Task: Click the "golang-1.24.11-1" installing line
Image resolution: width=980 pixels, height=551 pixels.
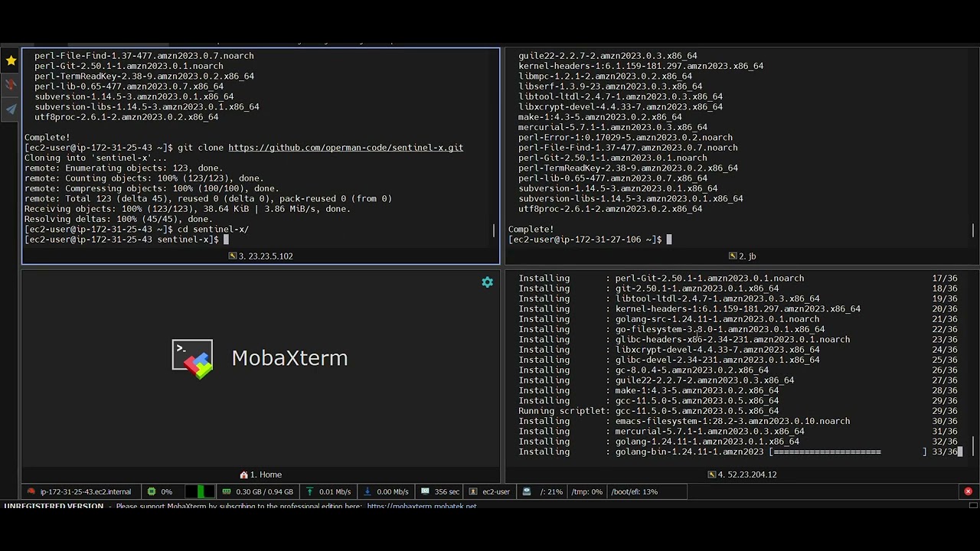Action: coord(658,442)
